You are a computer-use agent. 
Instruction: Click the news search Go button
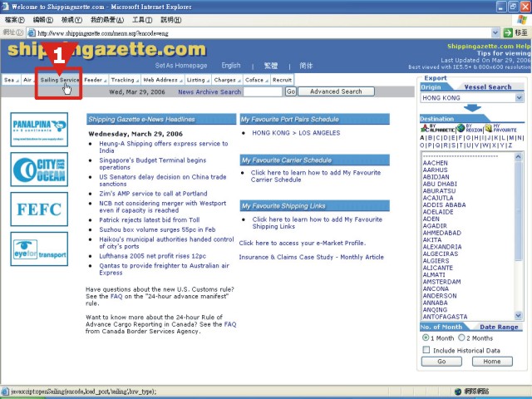291,91
